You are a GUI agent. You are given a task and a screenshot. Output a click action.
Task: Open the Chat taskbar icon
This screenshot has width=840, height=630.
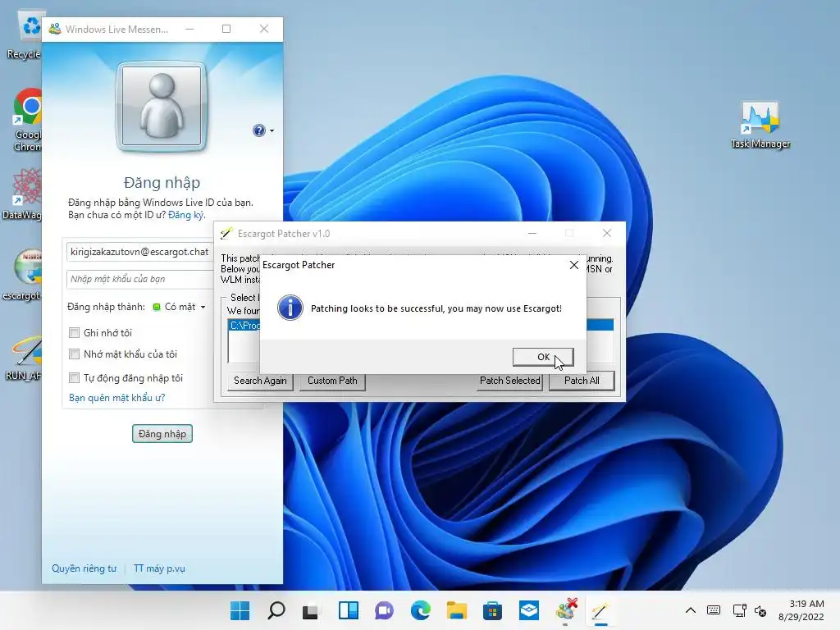[384, 610]
